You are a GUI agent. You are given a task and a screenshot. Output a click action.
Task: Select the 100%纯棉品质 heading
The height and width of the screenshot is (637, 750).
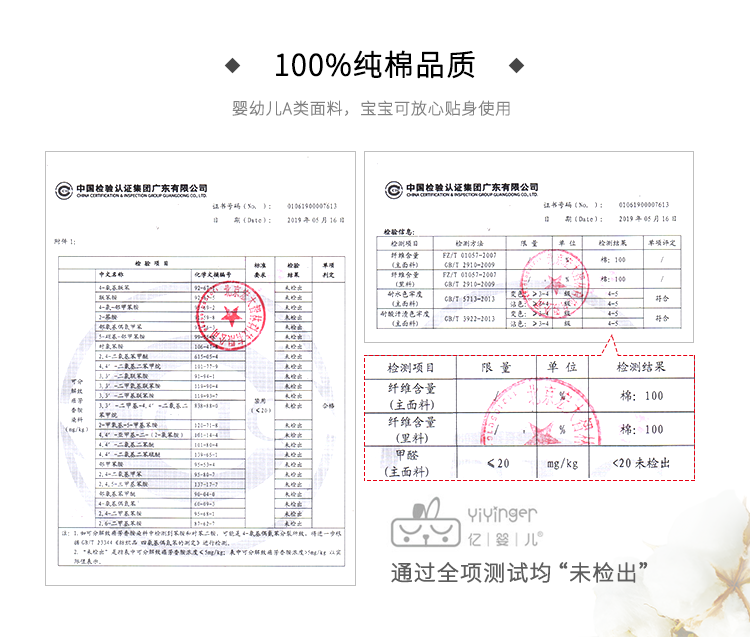(x=374, y=66)
